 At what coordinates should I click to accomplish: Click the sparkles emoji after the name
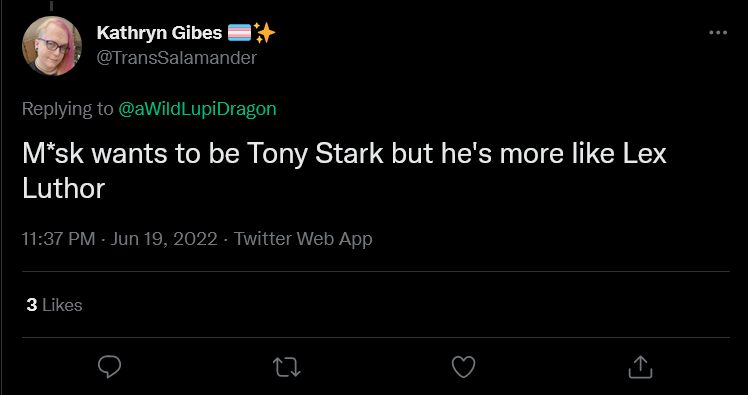[264, 33]
